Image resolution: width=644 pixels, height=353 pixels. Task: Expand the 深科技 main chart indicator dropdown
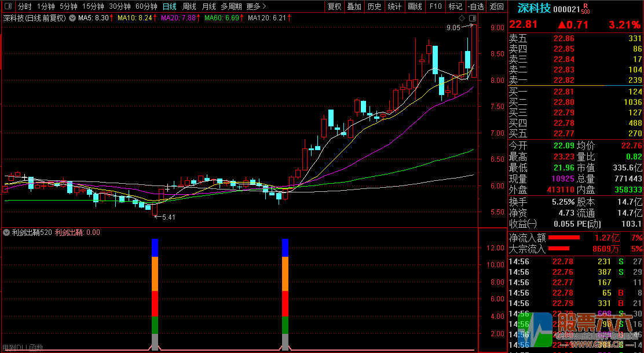click(71, 18)
